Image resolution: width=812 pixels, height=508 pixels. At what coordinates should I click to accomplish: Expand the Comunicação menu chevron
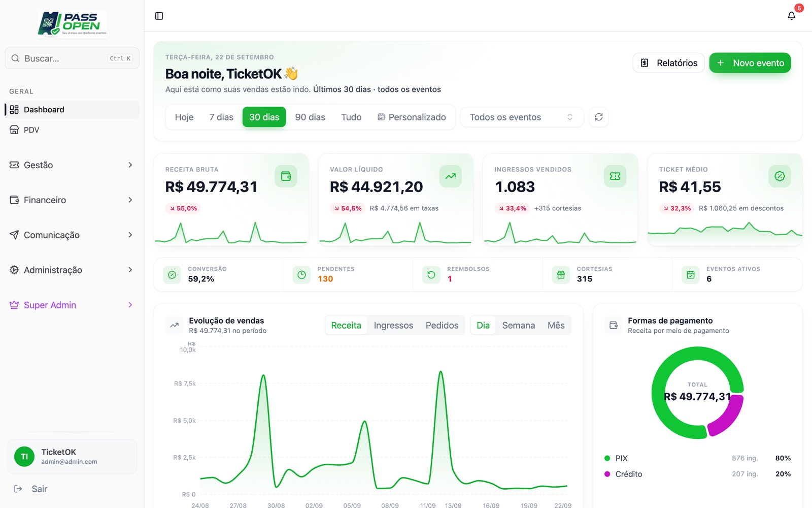130,235
